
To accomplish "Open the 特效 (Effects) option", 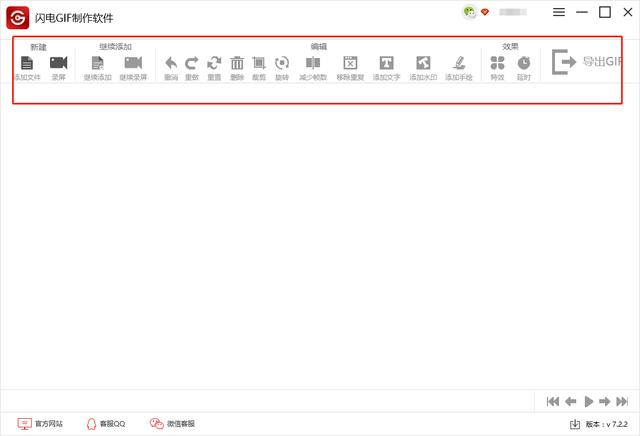I will click(x=497, y=64).
